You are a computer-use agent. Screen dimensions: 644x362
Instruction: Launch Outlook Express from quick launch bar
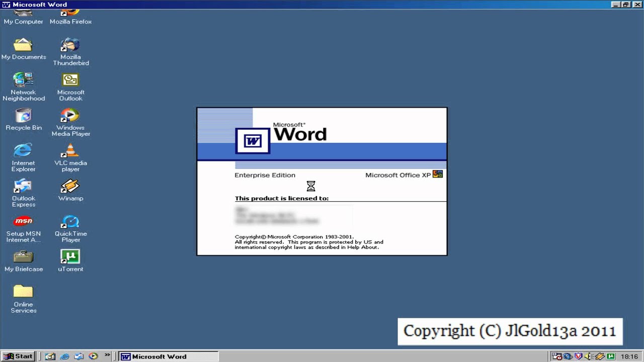[x=78, y=356]
